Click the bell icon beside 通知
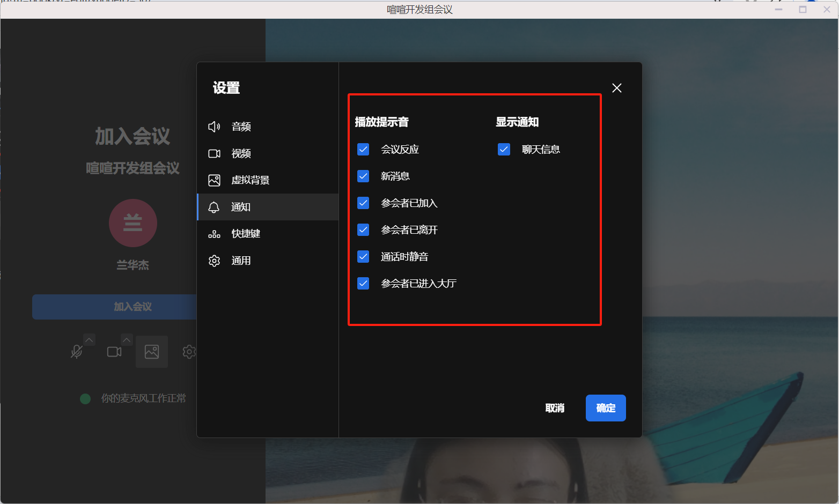The height and width of the screenshot is (504, 839). 214,207
